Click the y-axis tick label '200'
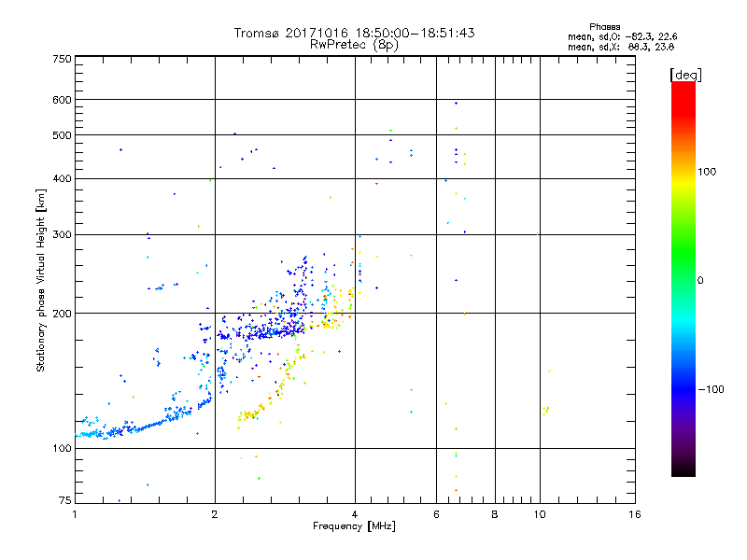 click(x=62, y=314)
